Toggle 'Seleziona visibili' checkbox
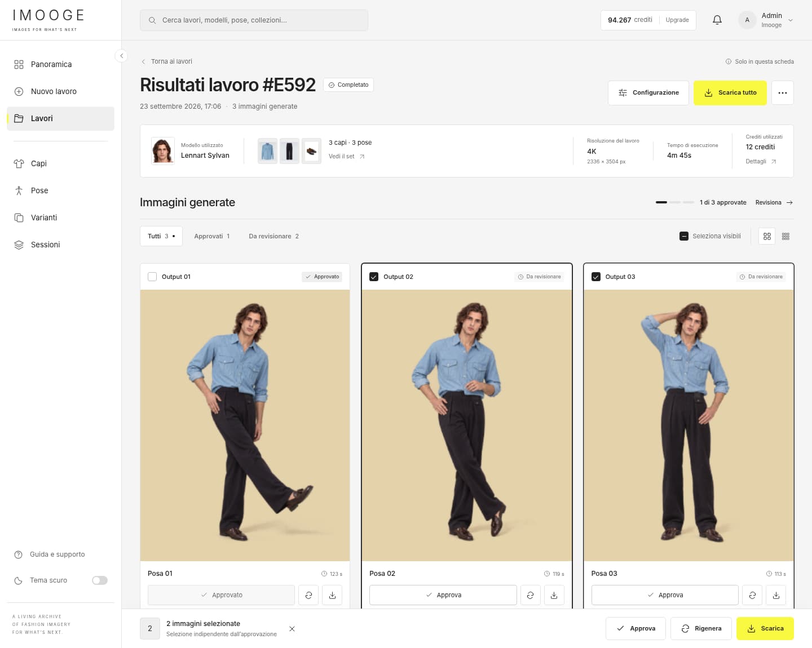This screenshot has height=648, width=812. (x=684, y=236)
